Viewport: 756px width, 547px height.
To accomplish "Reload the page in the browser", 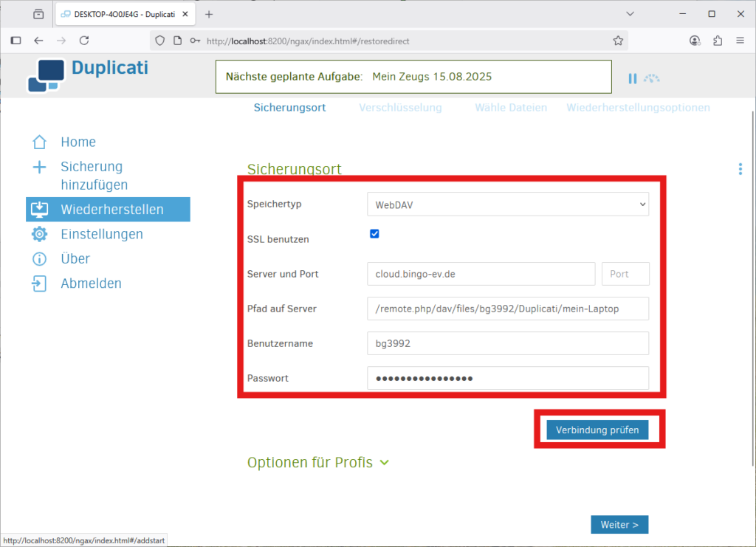I will (84, 41).
